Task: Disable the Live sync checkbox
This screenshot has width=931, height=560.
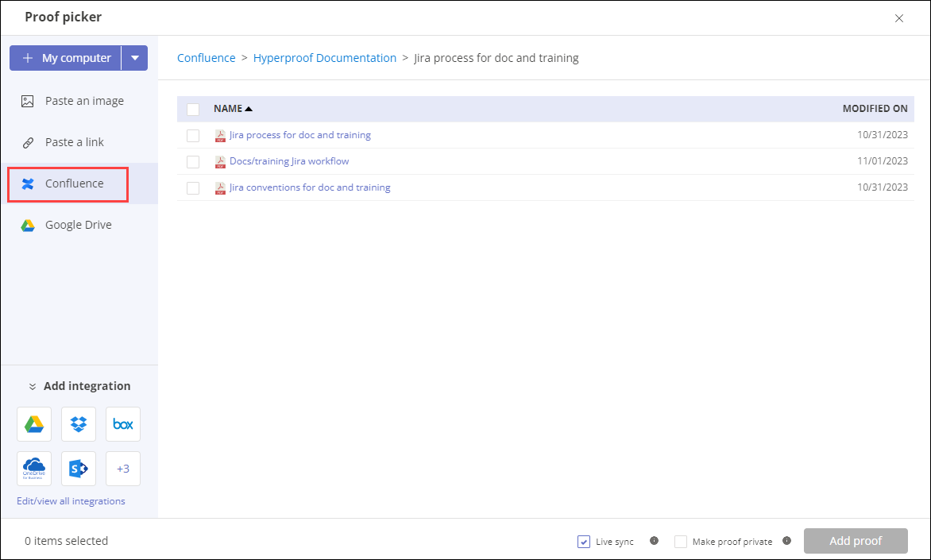Action: click(584, 542)
